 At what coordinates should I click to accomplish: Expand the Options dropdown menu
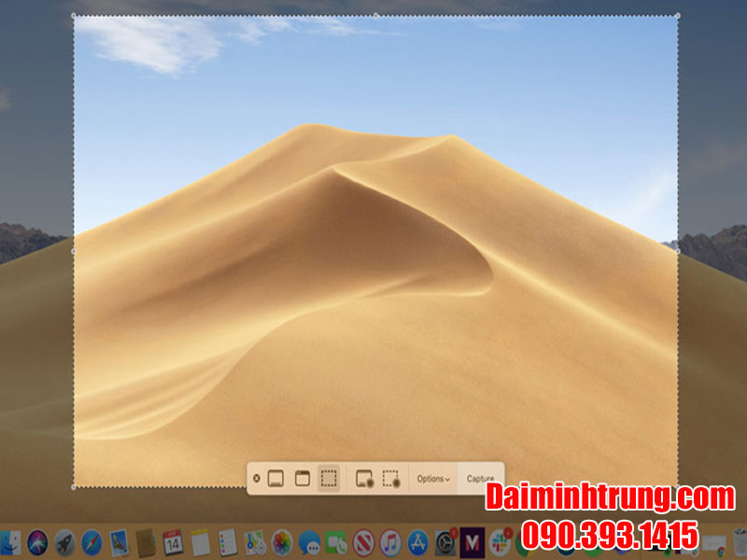(432, 479)
